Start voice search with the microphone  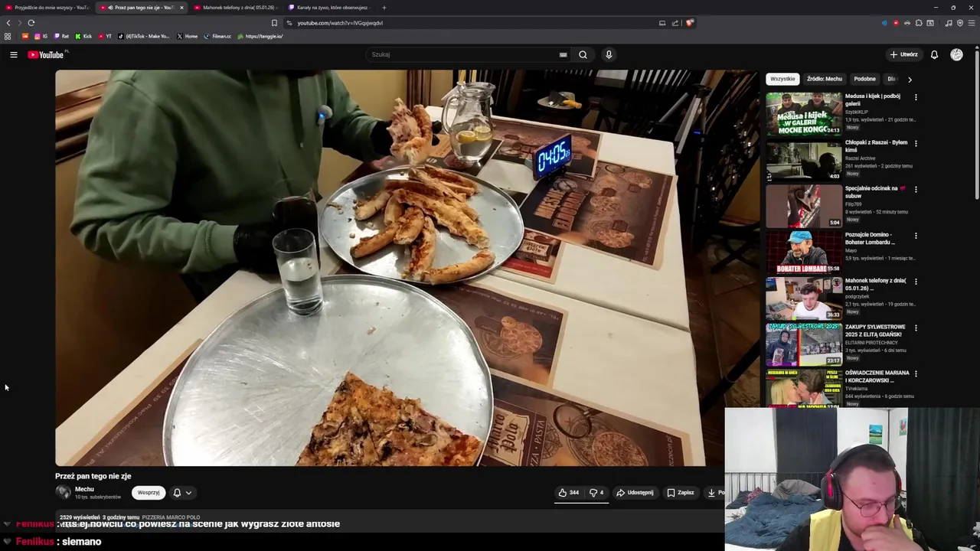coord(609,54)
